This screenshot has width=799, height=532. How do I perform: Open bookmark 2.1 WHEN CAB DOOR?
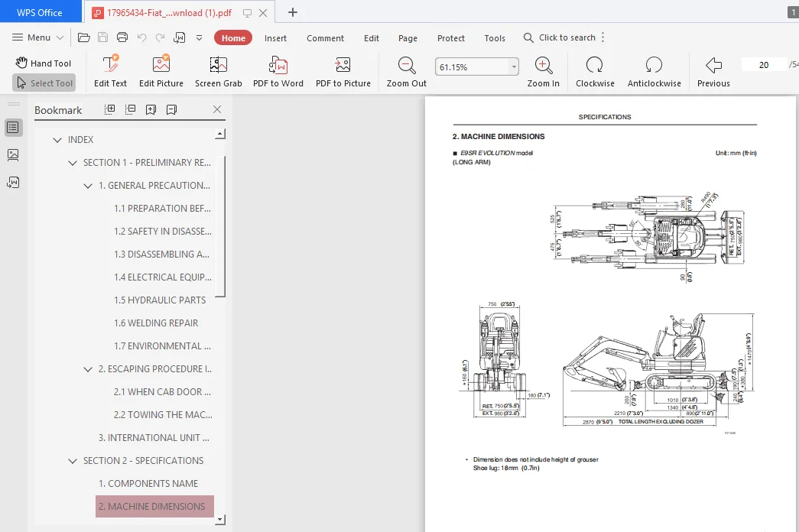(162, 392)
